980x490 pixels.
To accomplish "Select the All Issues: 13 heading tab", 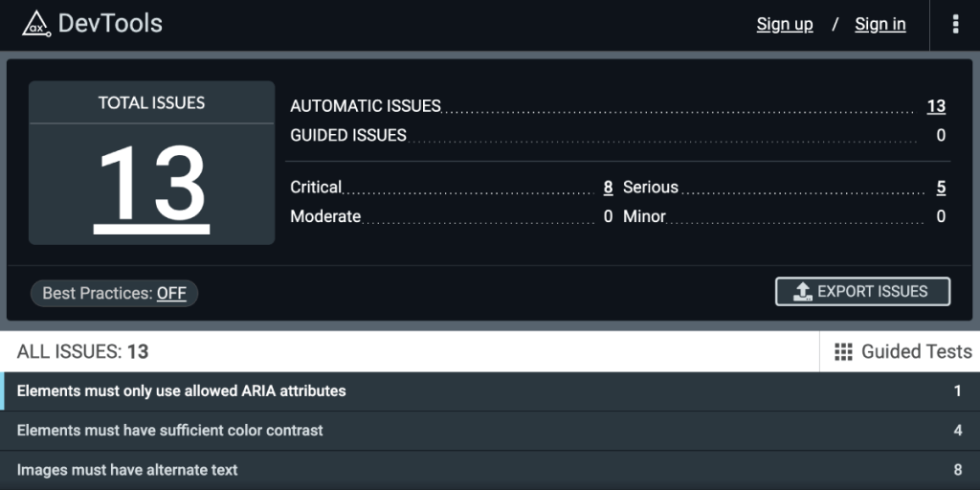I will 82,352.
